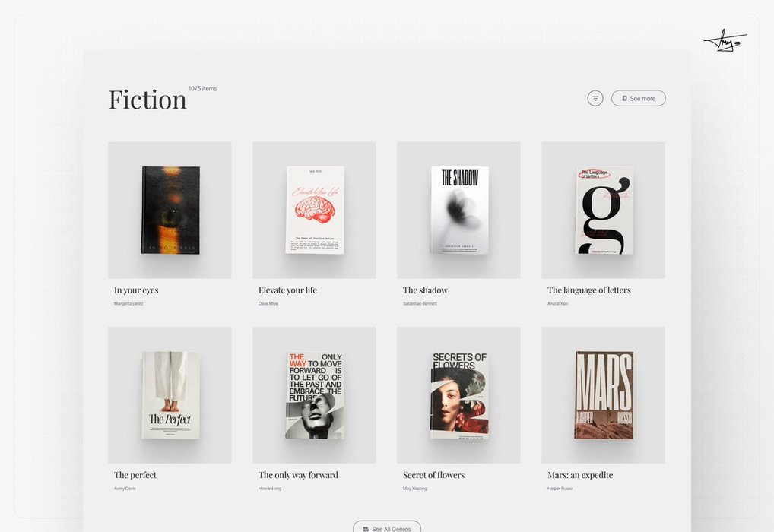Select author Sebastian Bennett
The image size is (774, 532).
pos(420,303)
